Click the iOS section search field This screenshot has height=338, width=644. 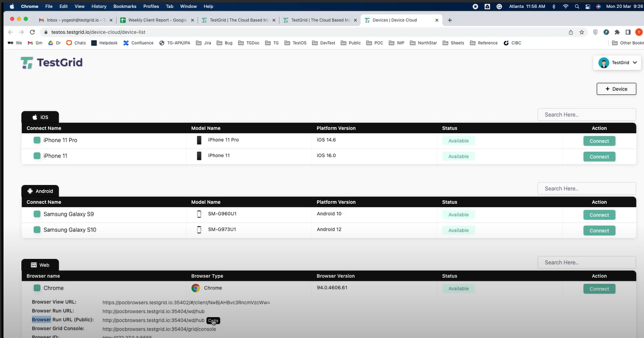point(586,114)
